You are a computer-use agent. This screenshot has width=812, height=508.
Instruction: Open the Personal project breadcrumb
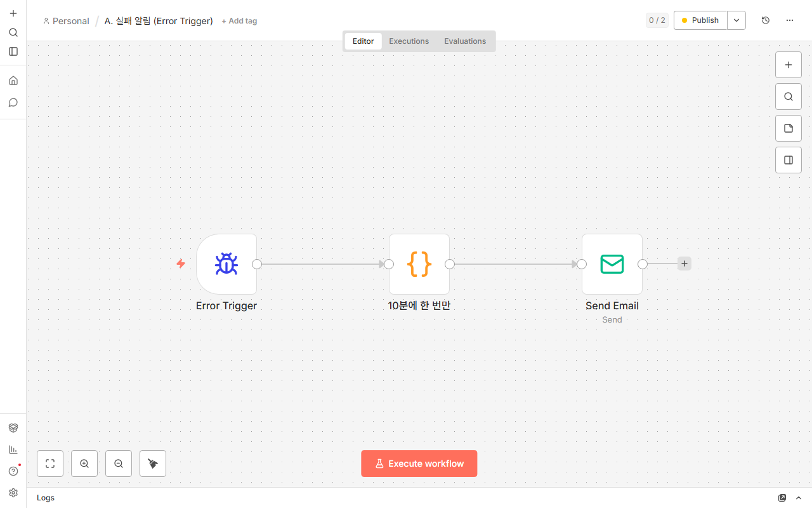pyautogui.click(x=66, y=21)
